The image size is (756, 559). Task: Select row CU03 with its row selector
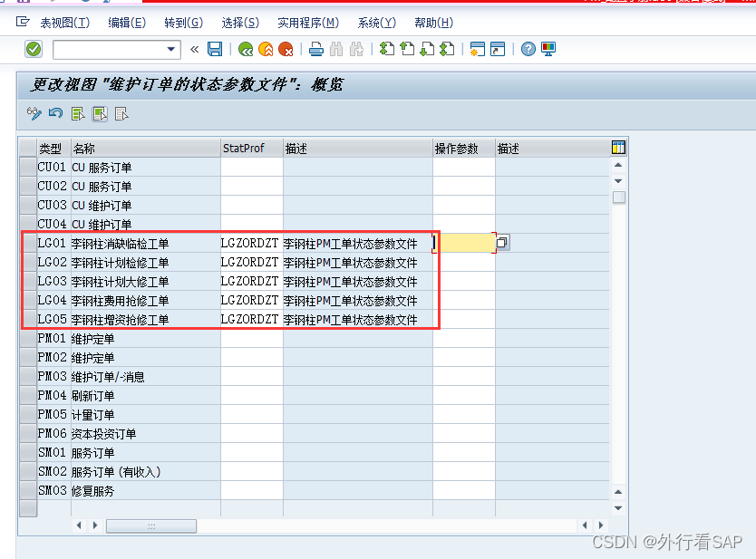point(28,205)
